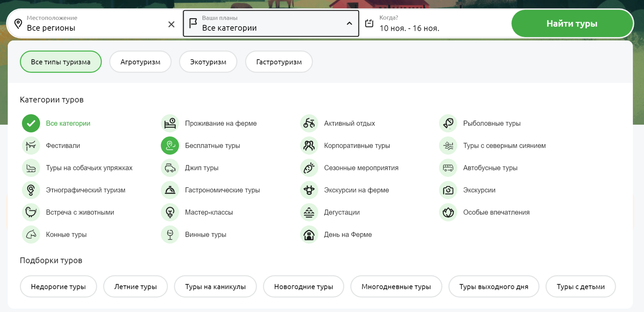Image resolution: width=644 pixels, height=312 pixels.
Task: Pick the Корпоративные туры people icon
Action: coord(309,145)
